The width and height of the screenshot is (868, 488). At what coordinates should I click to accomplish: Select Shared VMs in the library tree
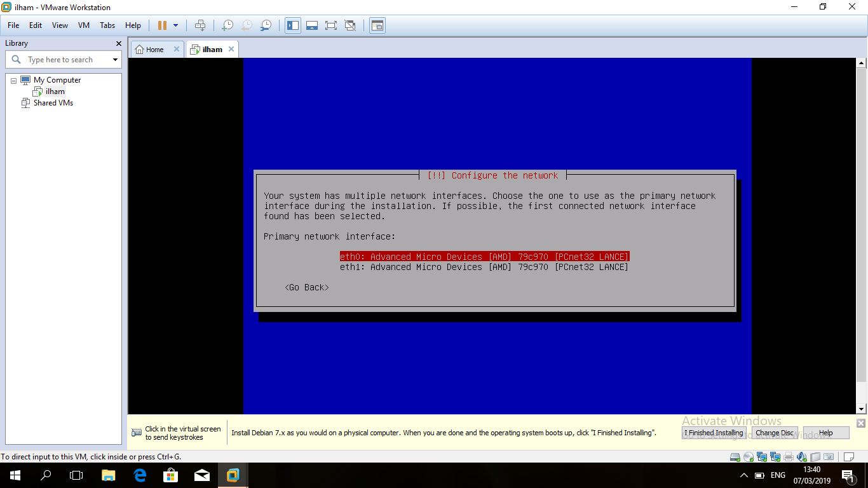coord(53,103)
